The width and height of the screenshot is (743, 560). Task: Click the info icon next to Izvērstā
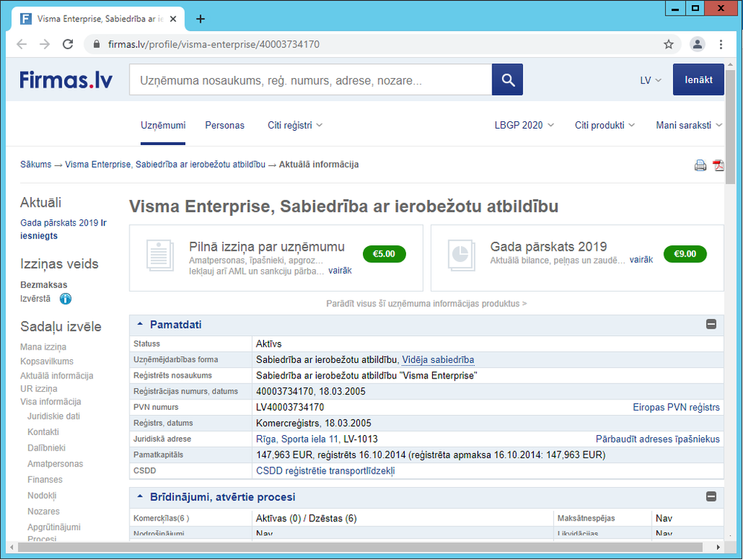point(65,299)
